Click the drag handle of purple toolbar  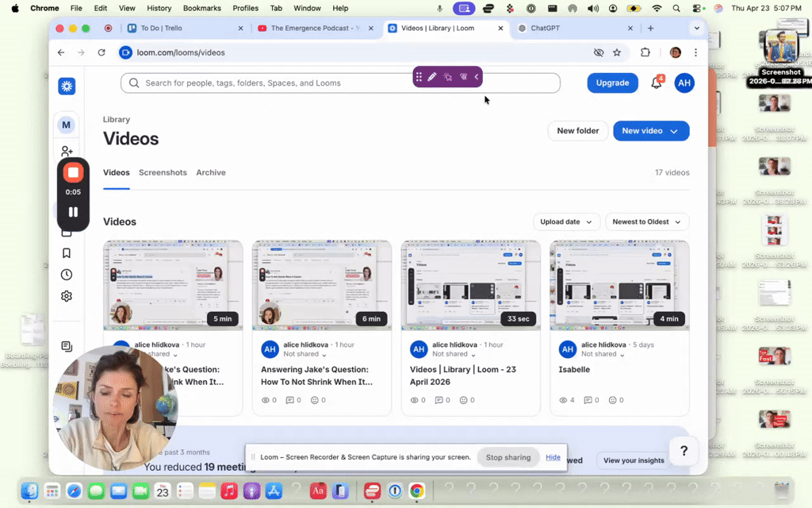click(x=419, y=77)
